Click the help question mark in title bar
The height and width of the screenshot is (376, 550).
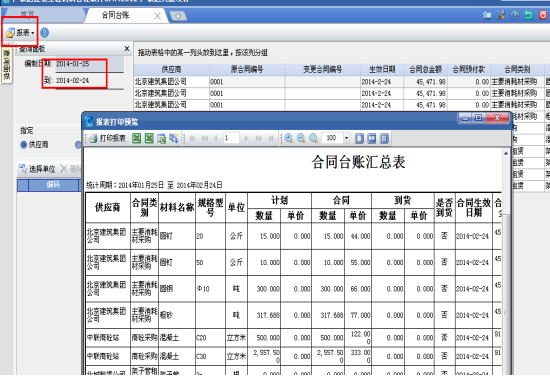(x=515, y=15)
